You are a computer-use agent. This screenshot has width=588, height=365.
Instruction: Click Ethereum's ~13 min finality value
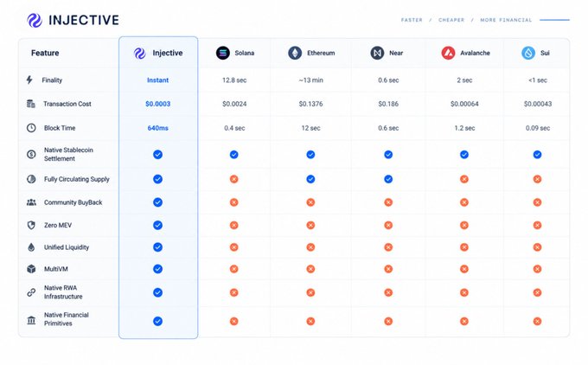(311, 80)
